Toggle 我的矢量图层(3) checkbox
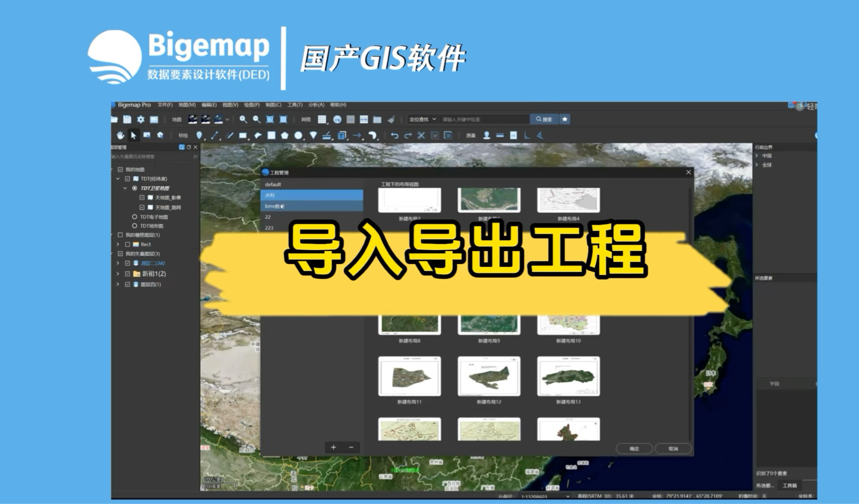Screen dimensions: 859x504 click(120, 253)
